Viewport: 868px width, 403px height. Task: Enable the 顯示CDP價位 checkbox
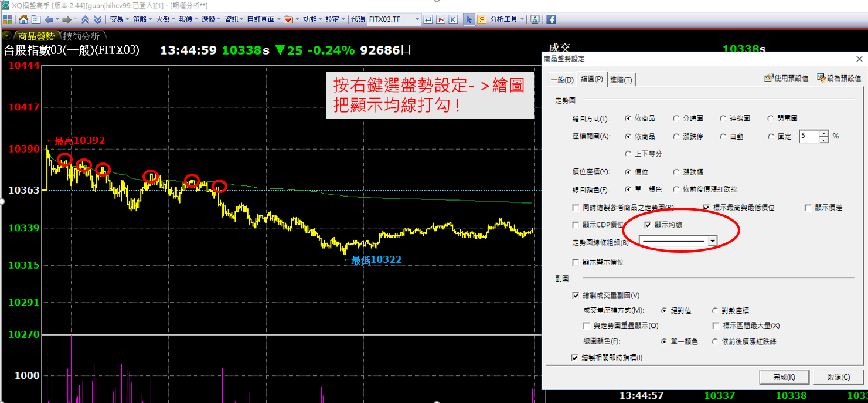576,225
